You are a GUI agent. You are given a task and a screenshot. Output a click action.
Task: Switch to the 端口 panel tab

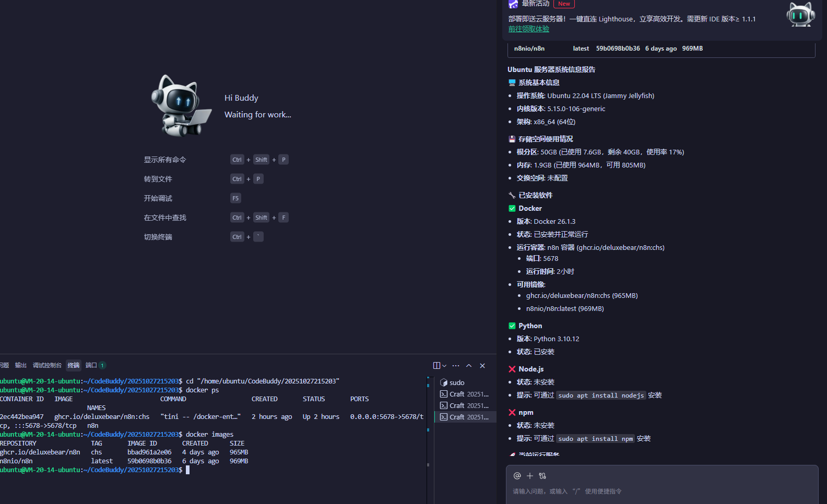click(91, 365)
